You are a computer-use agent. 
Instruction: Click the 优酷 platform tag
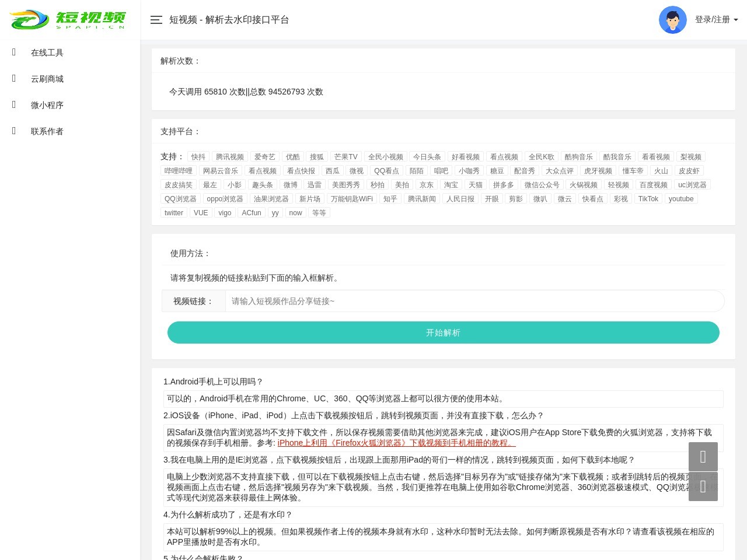293,157
